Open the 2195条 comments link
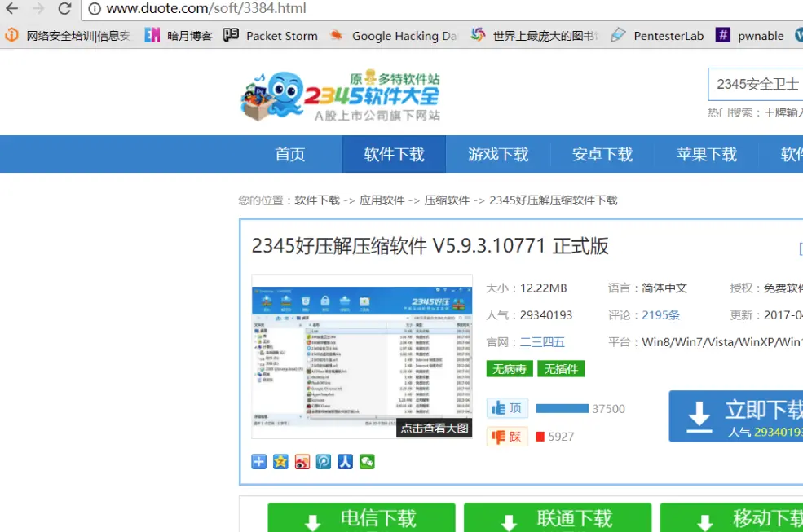The height and width of the screenshot is (532, 803). [660, 315]
